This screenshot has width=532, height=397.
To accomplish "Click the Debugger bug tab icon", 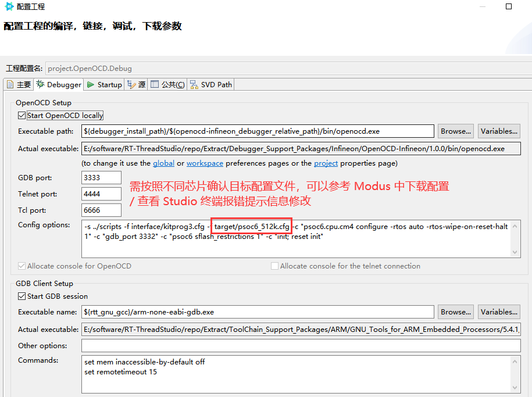I will (40, 85).
